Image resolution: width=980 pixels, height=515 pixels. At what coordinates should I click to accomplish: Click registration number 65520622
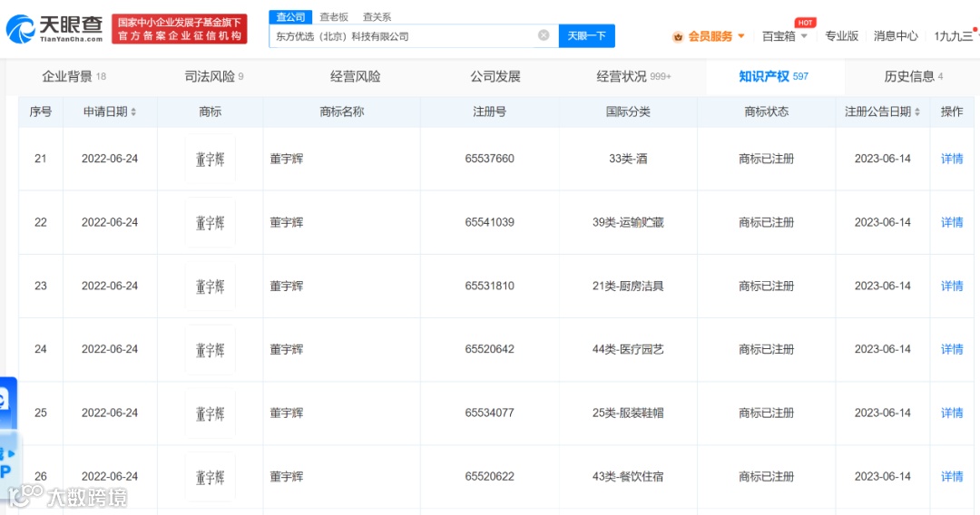pos(489,476)
